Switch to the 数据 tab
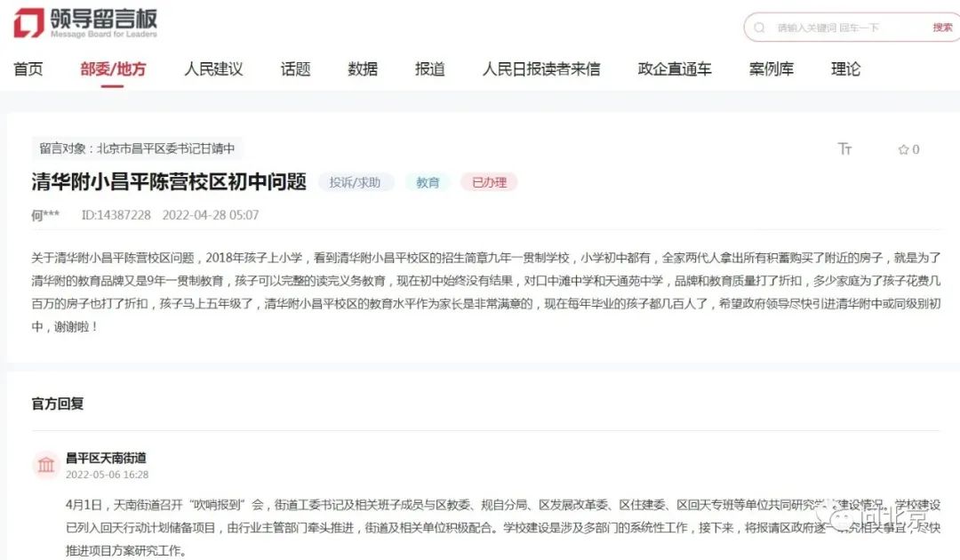 pyautogui.click(x=363, y=69)
